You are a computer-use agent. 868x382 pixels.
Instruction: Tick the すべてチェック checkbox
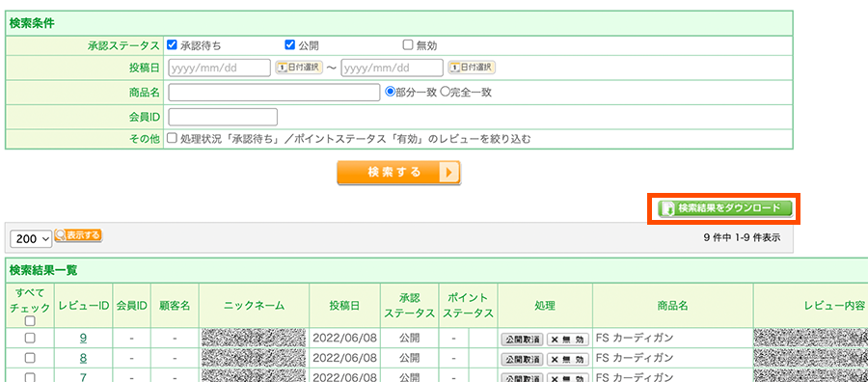pos(30,320)
